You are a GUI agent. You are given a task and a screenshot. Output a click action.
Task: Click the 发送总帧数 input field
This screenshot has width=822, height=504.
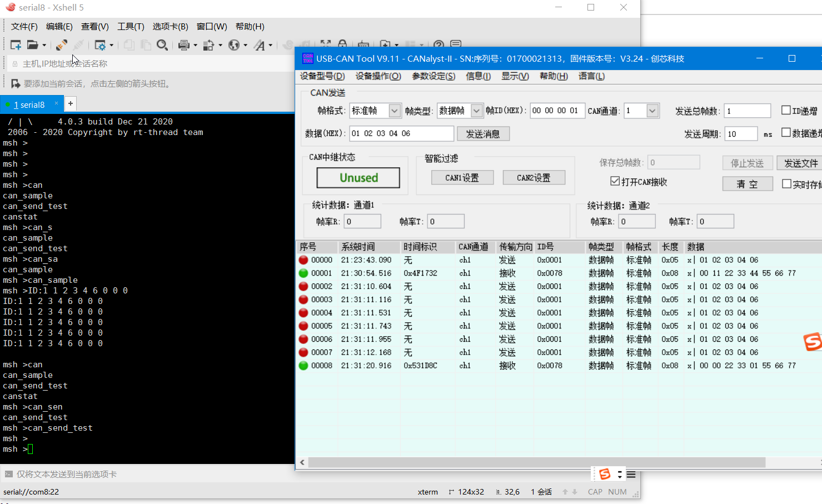pyautogui.click(x=748, y=111)
